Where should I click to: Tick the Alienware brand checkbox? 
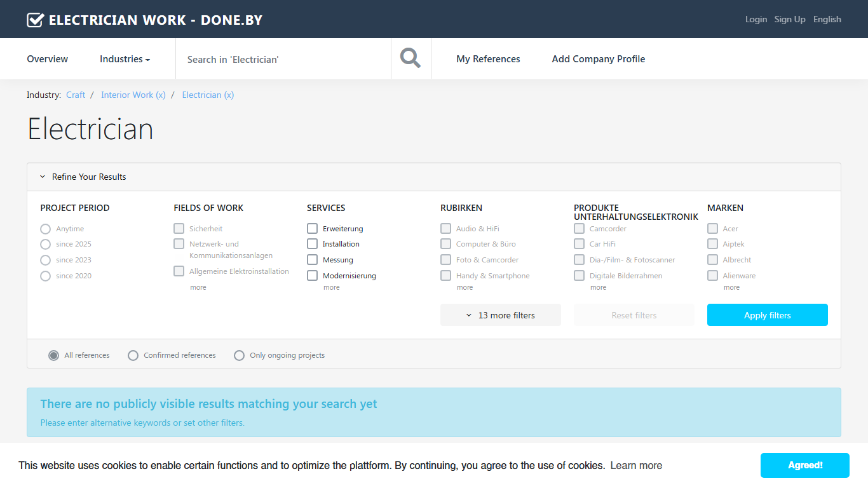[x=713, y=275]
